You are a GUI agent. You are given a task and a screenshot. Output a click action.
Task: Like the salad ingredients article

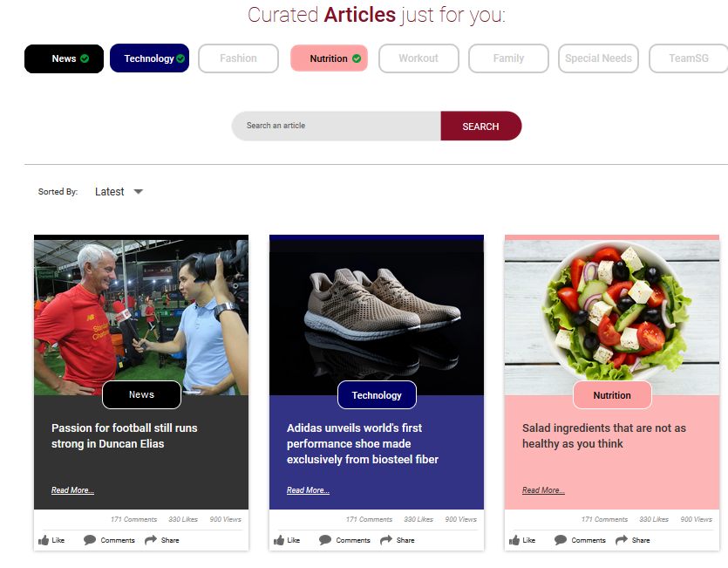(522, 540)
